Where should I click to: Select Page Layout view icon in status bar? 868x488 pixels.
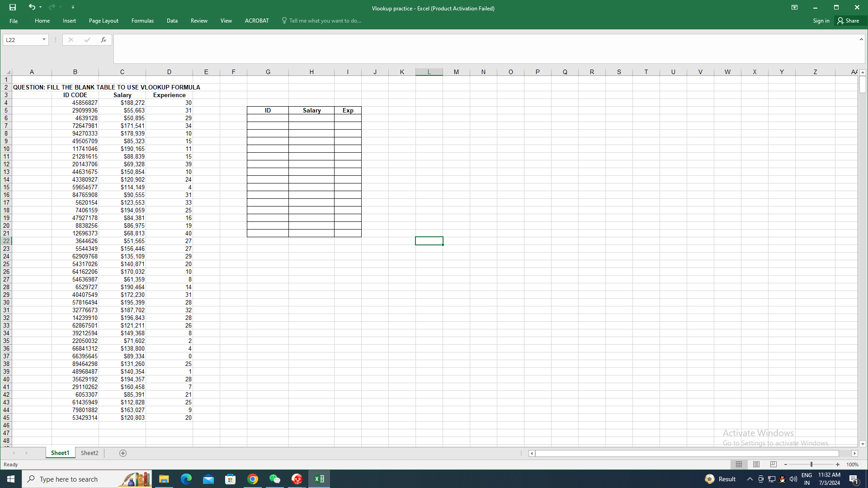coord(756,464)
